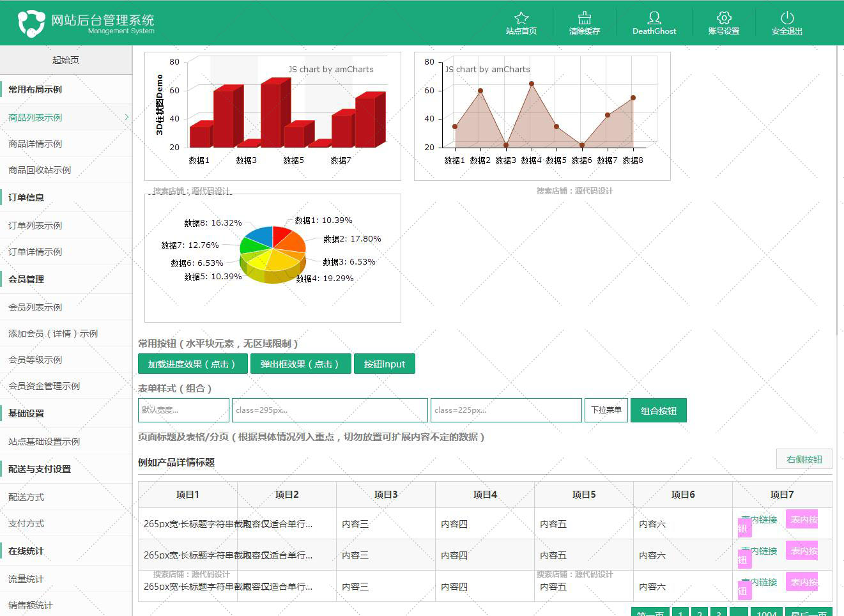This screenshot has width=844, height=616.
Task: Click the 右侧按钮 button
Action: point(804,459)
